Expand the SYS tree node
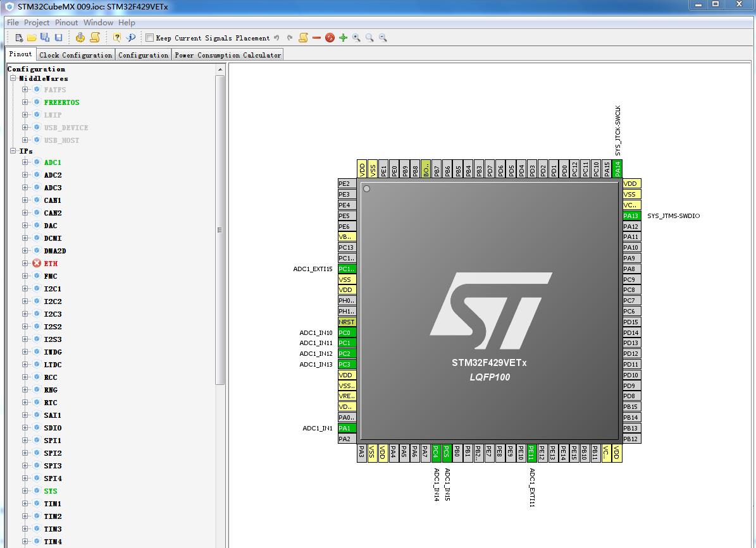The height and width of the screenshot is (548, 756). click(25, 490)
